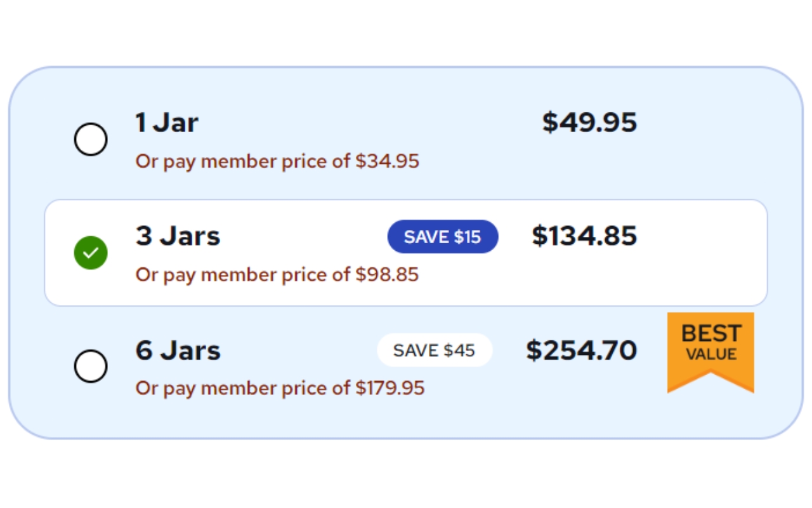Click the $49.95 price
The width and height of the screenshot is (812, 508).
[589, 123]
